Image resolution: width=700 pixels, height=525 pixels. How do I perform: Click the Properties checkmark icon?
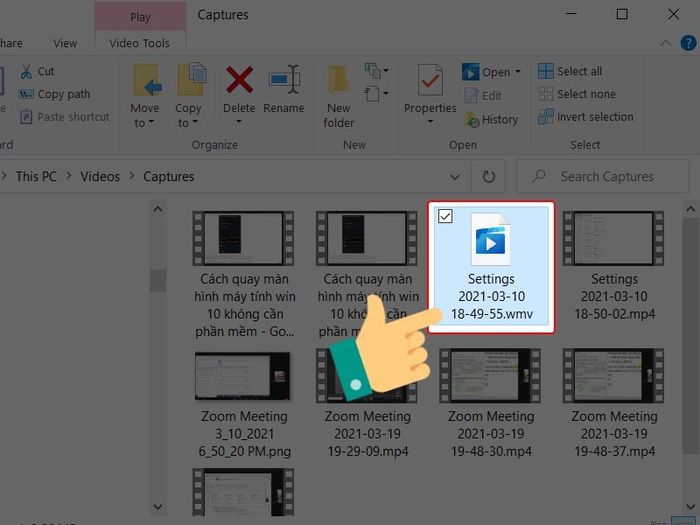430,80
